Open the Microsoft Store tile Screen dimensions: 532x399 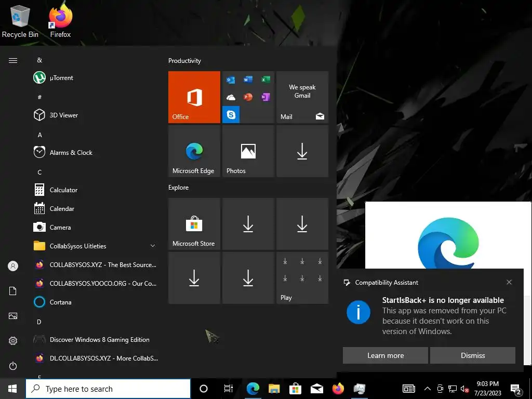[194, 224]
